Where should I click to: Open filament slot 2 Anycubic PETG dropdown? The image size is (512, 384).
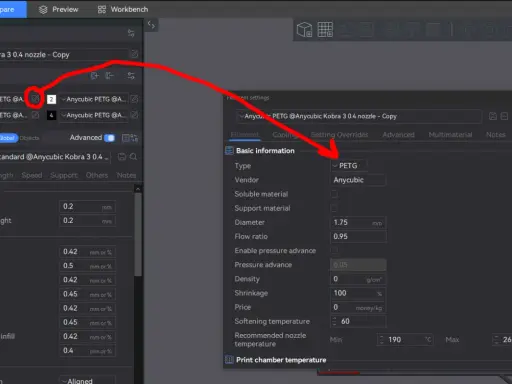click(x=94, y=99)
